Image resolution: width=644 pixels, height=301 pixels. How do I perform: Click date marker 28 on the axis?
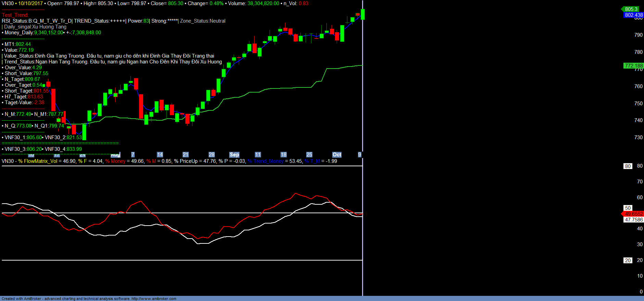click(212, 155)
